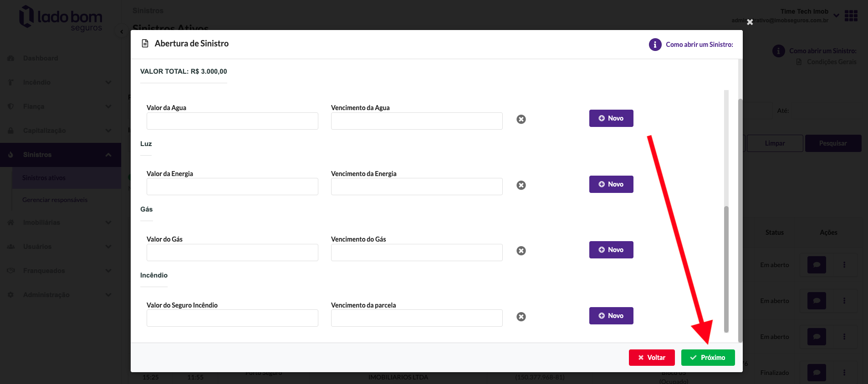The width and height of the screenshot is (868, 384).
Task: Click the Capitalização lock icon
Action: coord(11,131)
